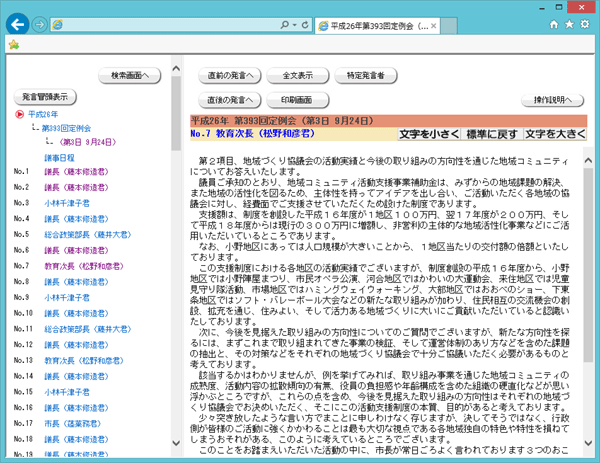
Task: Open No.6 議長(藤本修造君) link
Action: pos(76,250)
